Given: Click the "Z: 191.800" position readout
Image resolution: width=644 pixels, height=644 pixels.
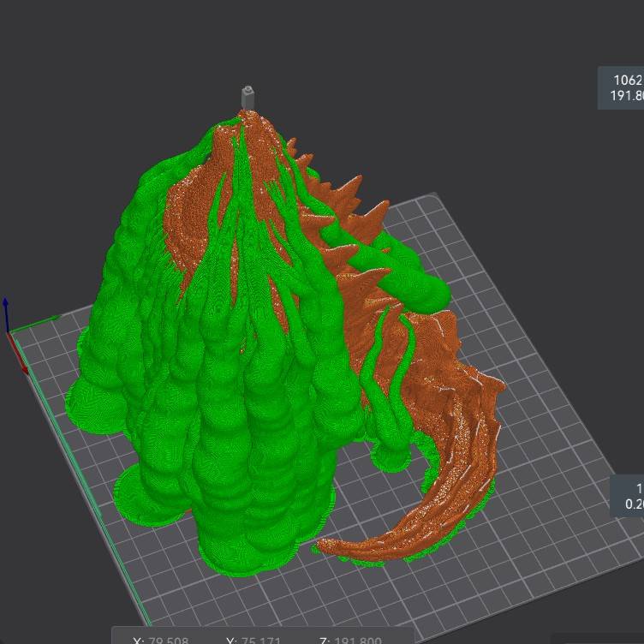Looking at the screenshot, I should click(350, 640).
